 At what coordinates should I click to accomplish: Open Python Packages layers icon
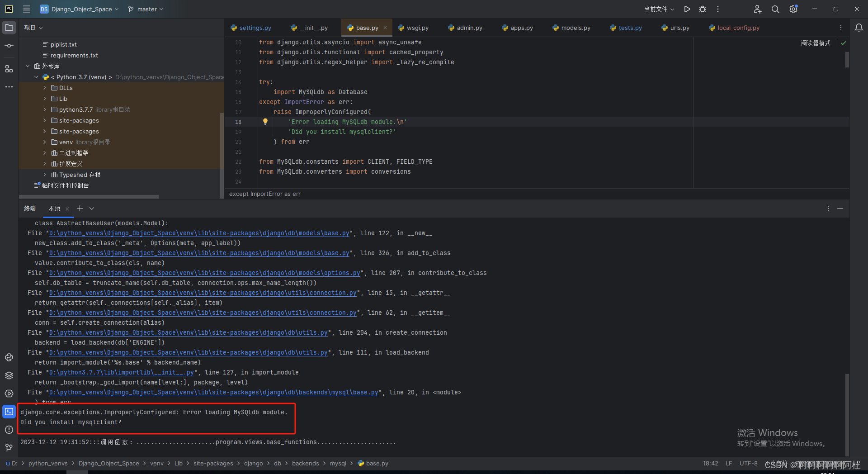9,375
